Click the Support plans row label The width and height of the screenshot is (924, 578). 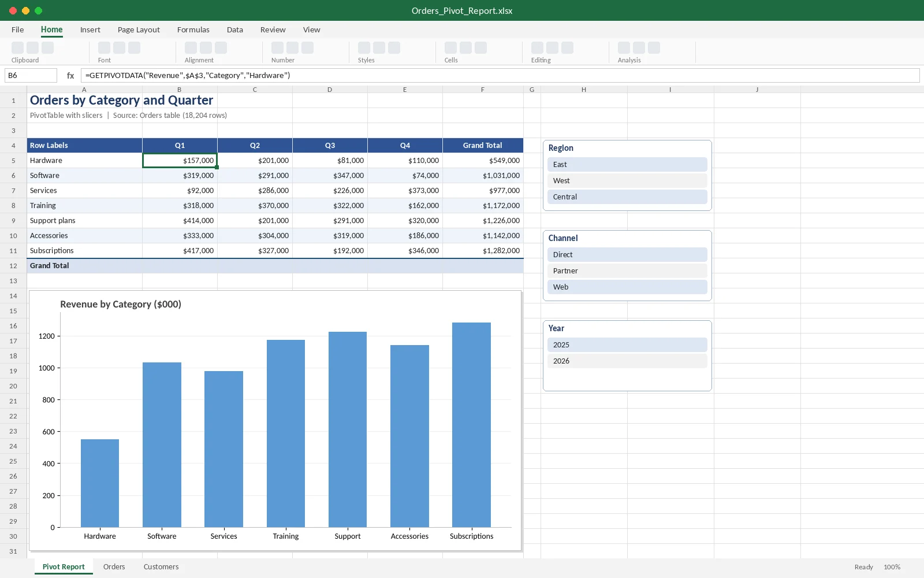[x=84, y=221]
